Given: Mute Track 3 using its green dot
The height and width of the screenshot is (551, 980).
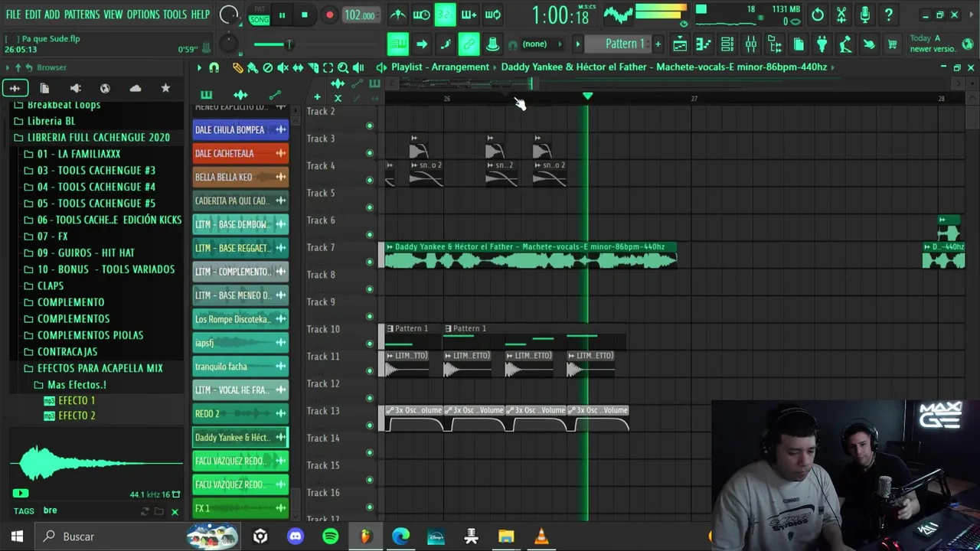Looking at the screenshot, I should pos(370,153).
